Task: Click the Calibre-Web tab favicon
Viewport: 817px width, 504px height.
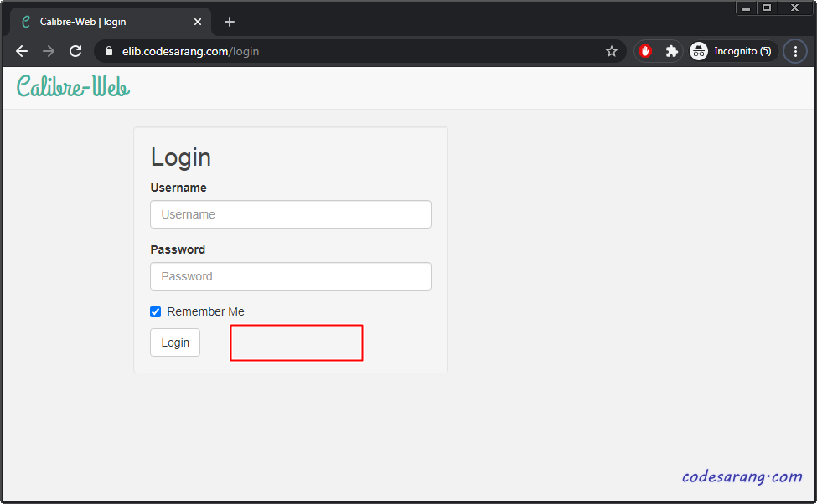Action: [x=25, y=22]
